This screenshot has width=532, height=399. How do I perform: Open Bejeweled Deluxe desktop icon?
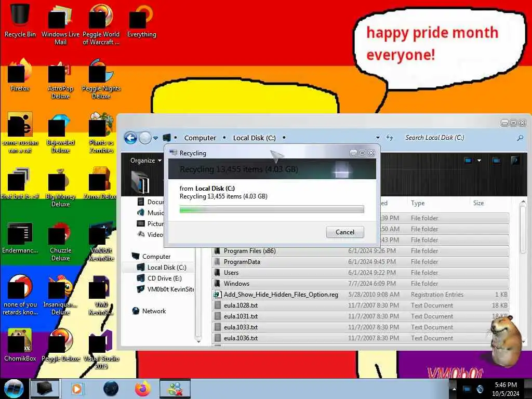(60, 132)
